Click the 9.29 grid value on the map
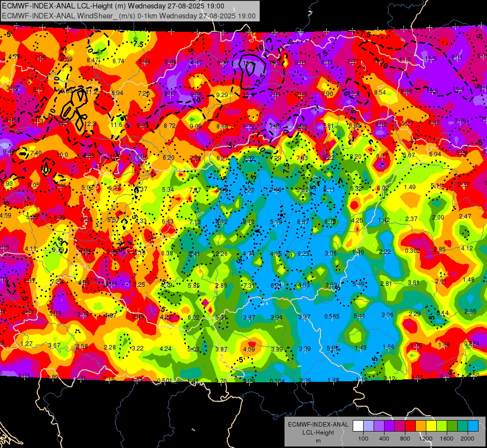487x448 pixels. (x=222, y=95)
